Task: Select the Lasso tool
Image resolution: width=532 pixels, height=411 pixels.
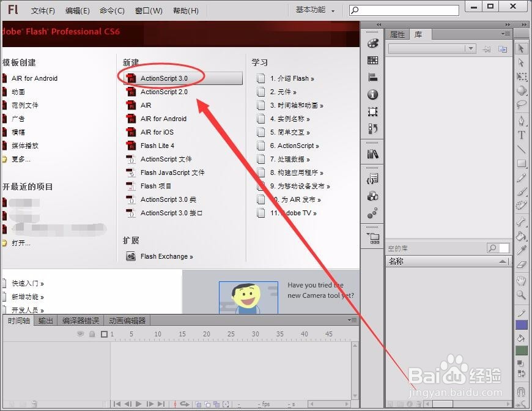Action: point(521,104)
